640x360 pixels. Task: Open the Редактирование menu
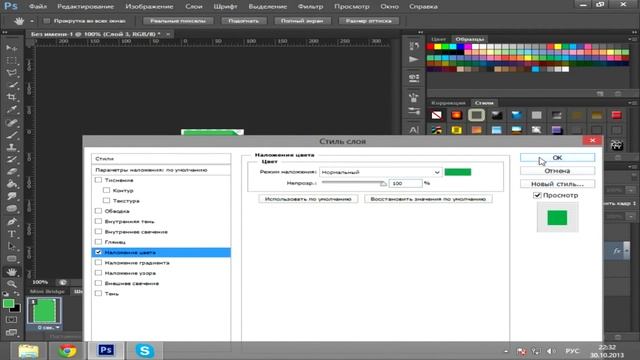tap(85, 7)
